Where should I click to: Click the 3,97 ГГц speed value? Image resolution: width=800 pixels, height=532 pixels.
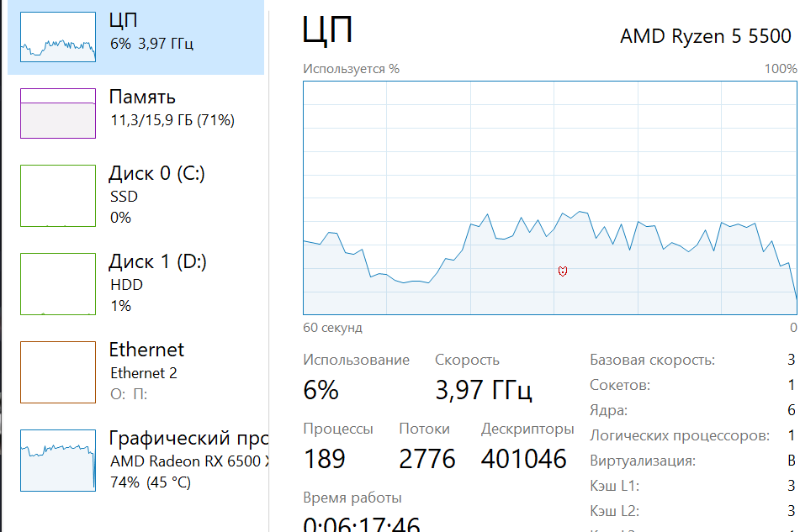(483, 390)
